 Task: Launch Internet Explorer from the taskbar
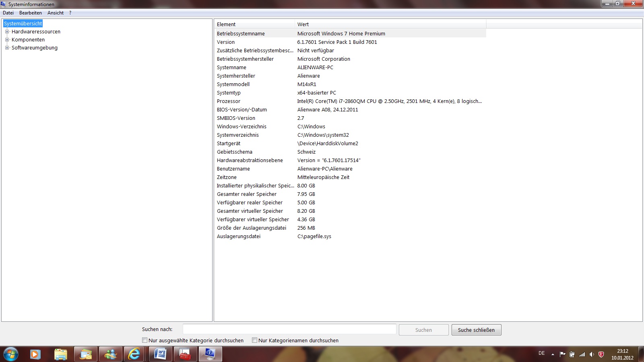(x=134, y=354)
